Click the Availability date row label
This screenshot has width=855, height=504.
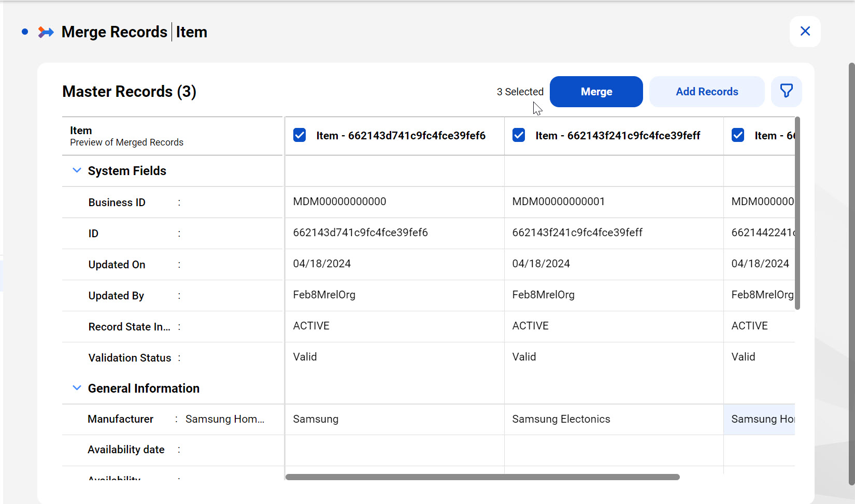[126, 450]
